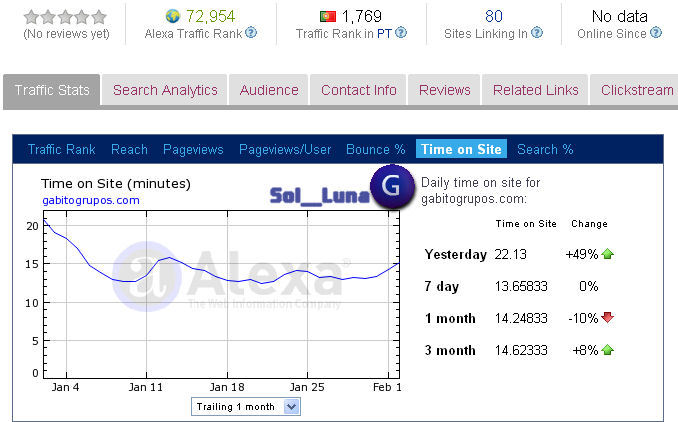The height and width of the screenshot is (422, 678).
Task: Click the help icon next to Traffic Rank in PT
Action: (x=401, y=32)
